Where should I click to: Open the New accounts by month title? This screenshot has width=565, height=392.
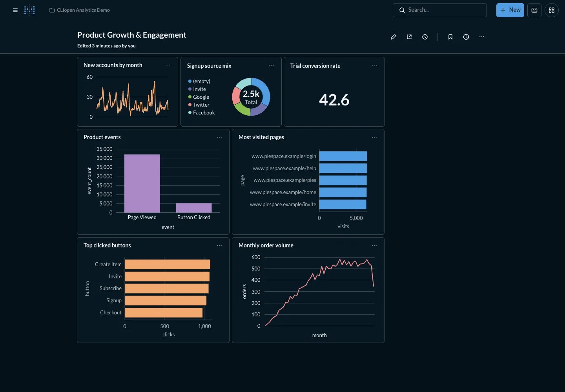(x=113, y=65)
